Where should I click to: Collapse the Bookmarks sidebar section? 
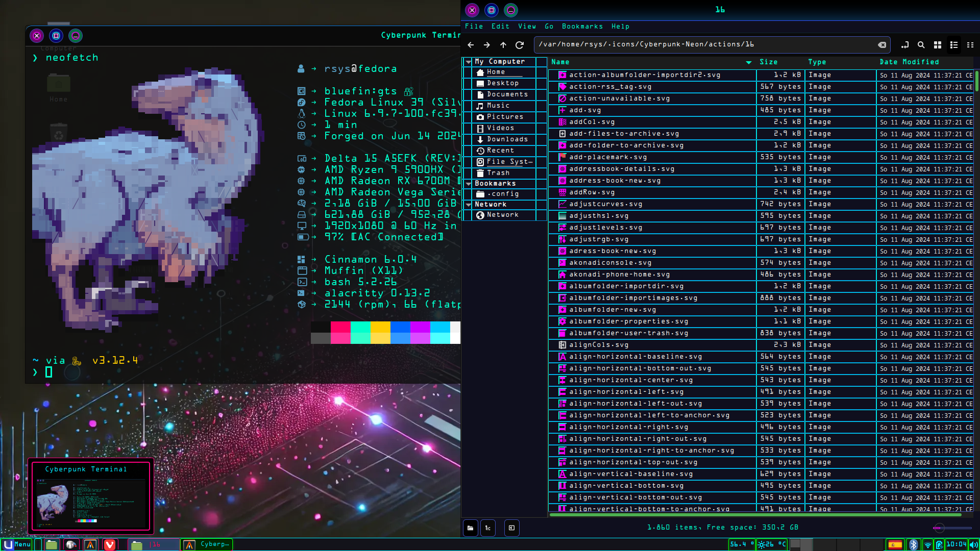(x=469, y=184)
